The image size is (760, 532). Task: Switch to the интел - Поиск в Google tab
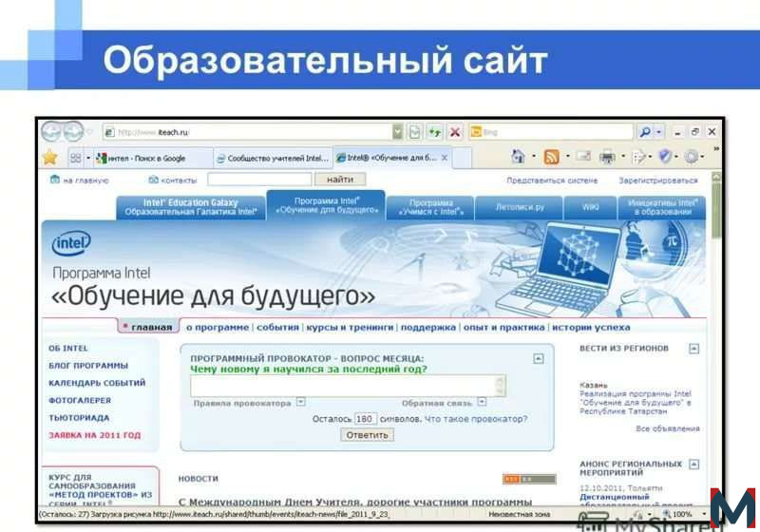pyautogui.click(x=153, y=158)
